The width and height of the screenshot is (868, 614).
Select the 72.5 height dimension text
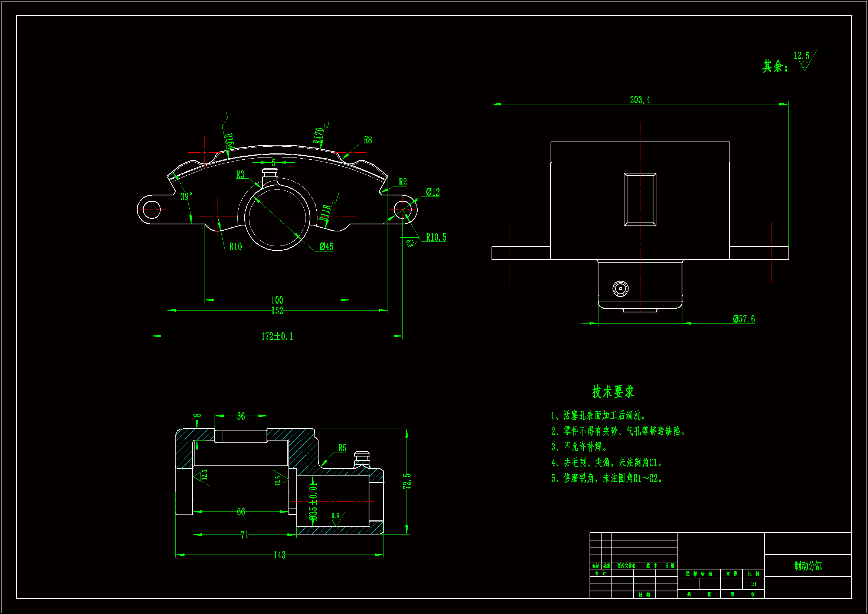click(x=407, y=481)
